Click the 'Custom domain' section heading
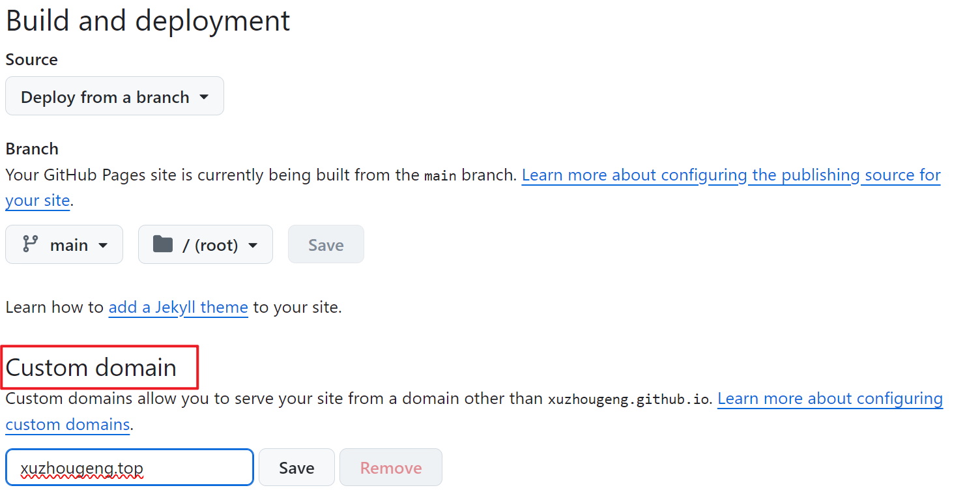 [91, 367]
